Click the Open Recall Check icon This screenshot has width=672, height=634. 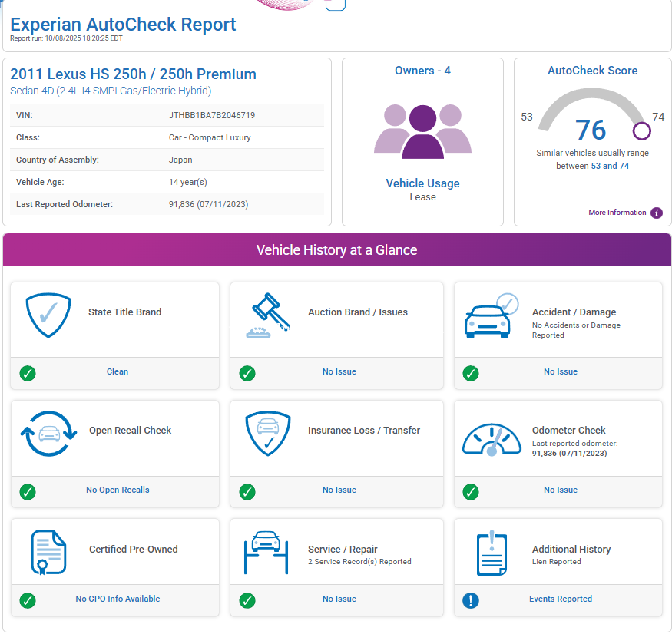48,434
